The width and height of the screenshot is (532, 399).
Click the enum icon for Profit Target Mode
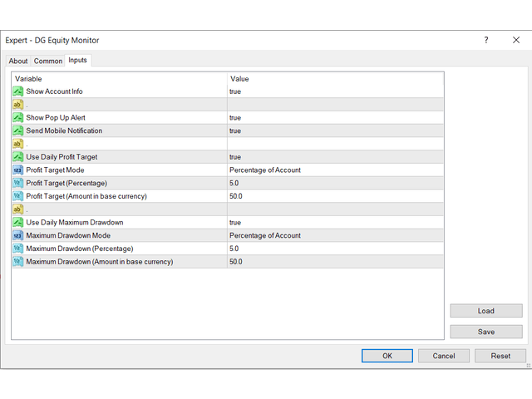[18, 170]
